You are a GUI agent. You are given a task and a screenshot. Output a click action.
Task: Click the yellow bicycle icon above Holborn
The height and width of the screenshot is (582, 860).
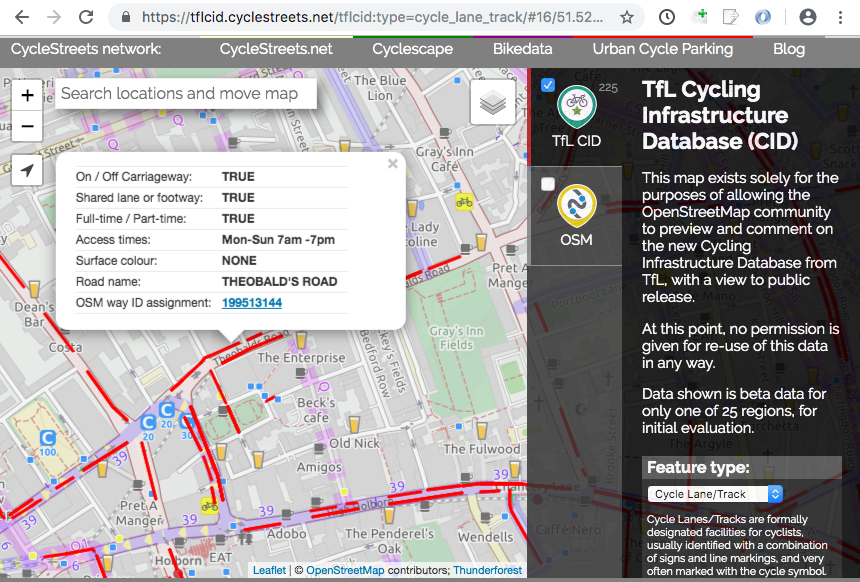[x=209, y=505]
